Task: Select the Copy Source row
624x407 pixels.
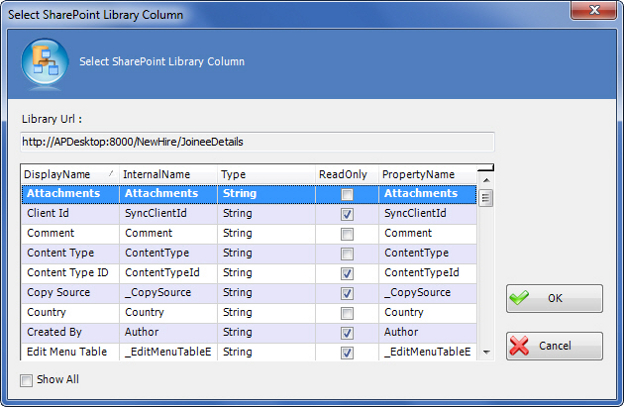Action: [68, 292]
